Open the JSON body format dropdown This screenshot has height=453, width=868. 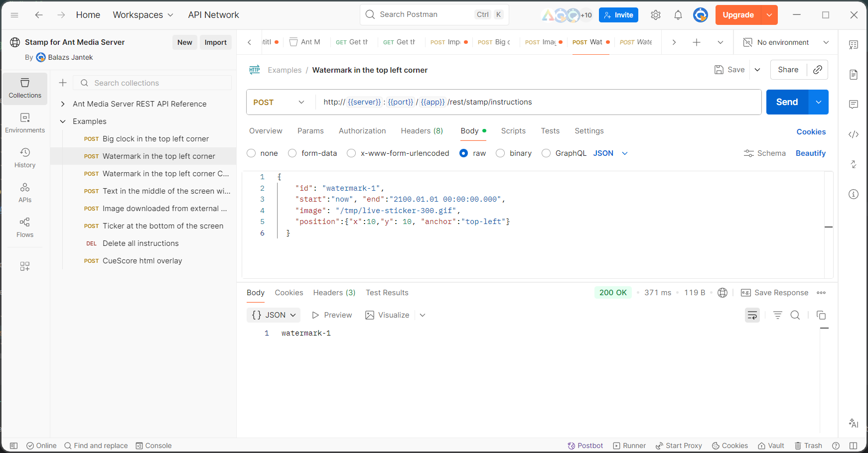[x=610, y=153]
